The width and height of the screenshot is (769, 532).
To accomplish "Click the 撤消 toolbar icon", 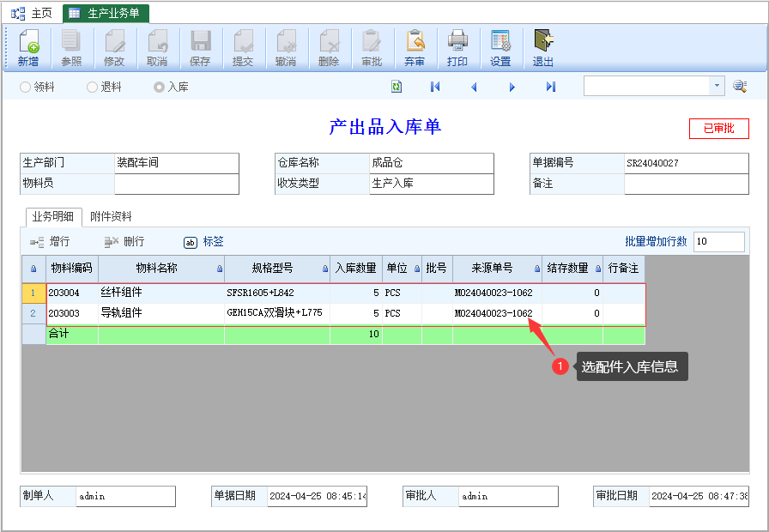I will (x=286, y=48).
